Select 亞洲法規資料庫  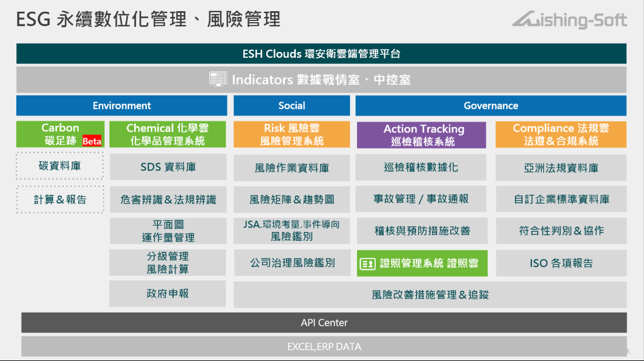point(561,167)
